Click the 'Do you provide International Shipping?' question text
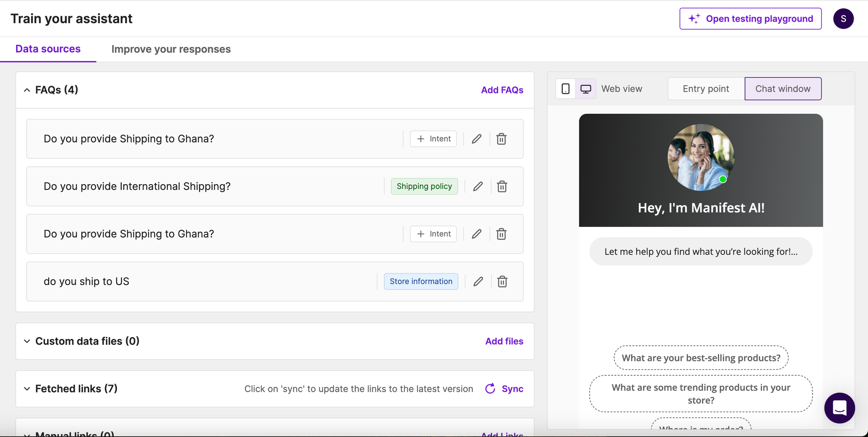The width and height of the screenshot is (868, 437). coord(137,186)
